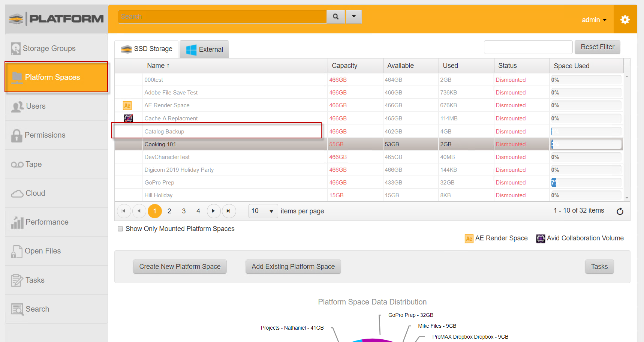Click the Ae legend icon for AE Render Space
Viewport: 644px width, 342px height.
coord(469,238)
